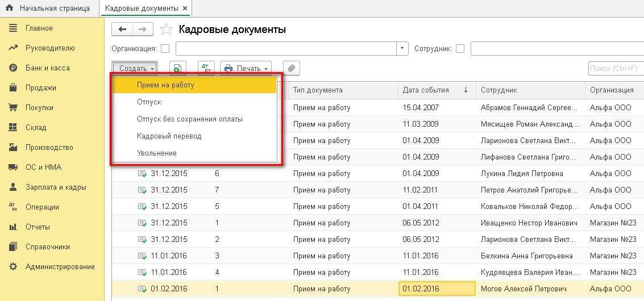Click the forward navigation arrow button
This screenshot has width=644, height=301.
point(143,30)
